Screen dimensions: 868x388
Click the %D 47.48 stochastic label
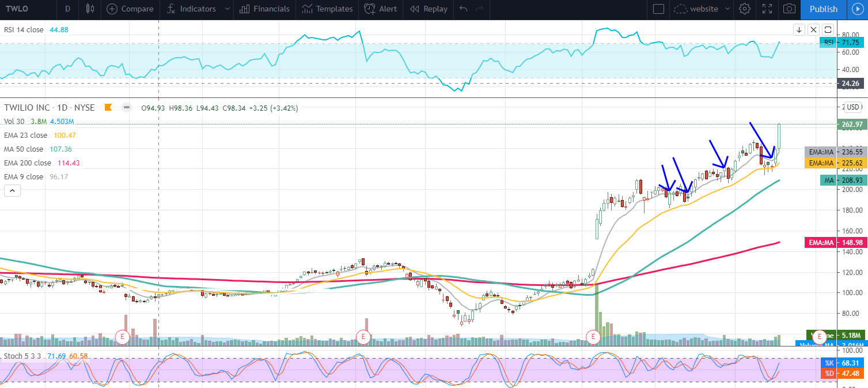842,374
